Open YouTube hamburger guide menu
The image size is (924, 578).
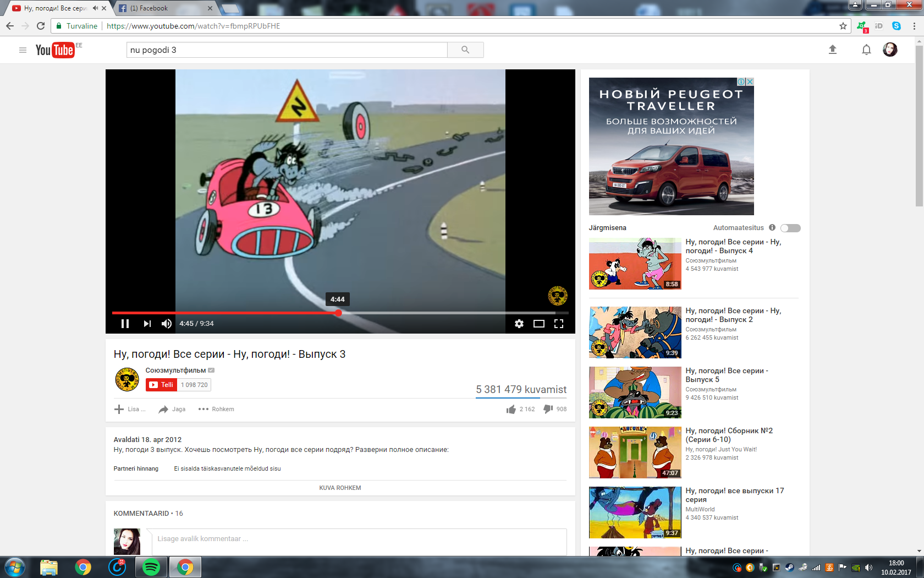23,50
